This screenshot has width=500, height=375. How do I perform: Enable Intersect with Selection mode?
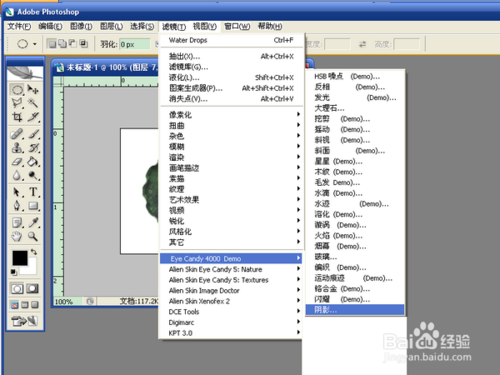(83, 44)
